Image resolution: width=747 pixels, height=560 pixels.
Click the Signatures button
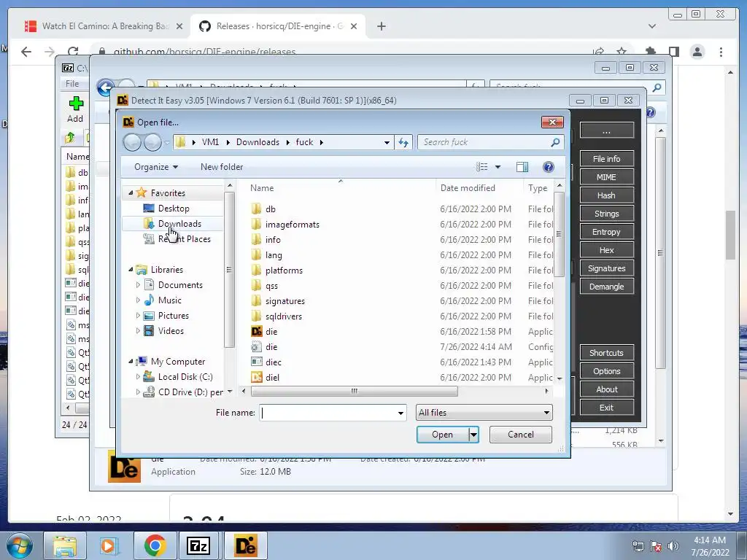tap(606, 268)
